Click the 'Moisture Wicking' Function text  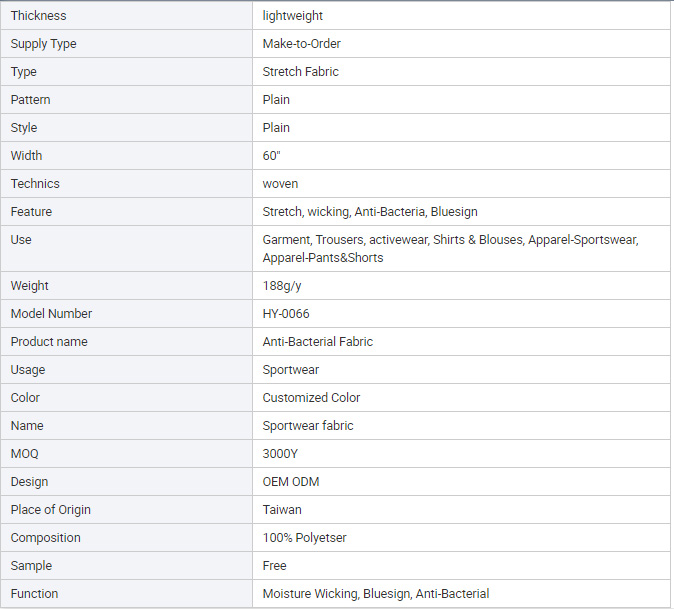tap(310, 594)
